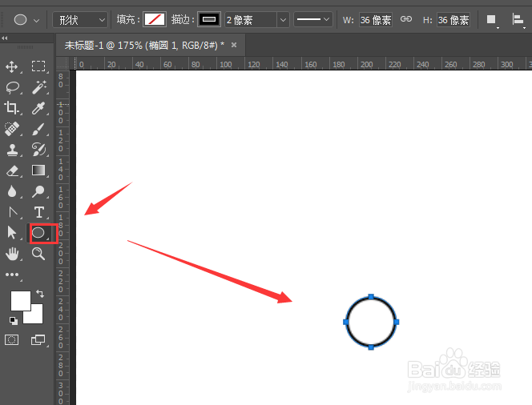Open the stroke line type dropdown
The width and height of the screenshot is (532, 405).
coord(312,20)
